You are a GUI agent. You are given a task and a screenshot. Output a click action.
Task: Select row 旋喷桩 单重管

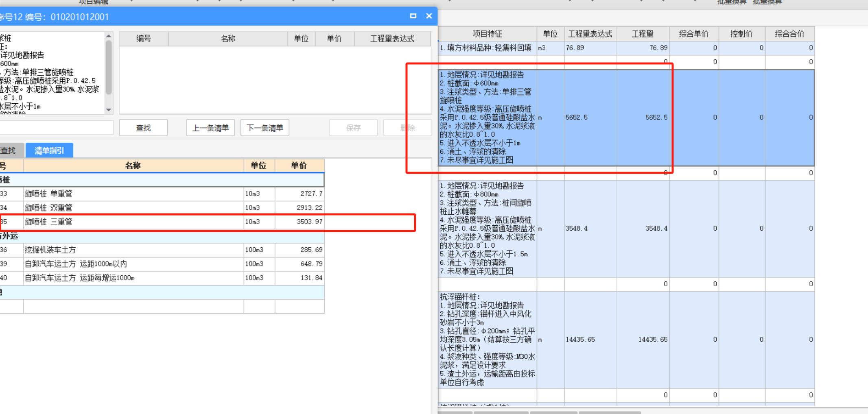point(162,194)
